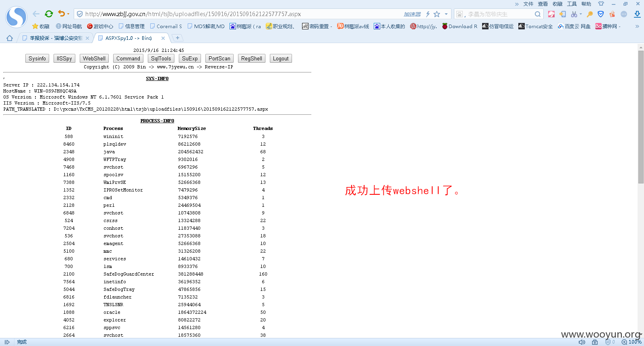This screenshot has width=644, height=346.
Task: Click the address bar URL
Action: point(193,14)
